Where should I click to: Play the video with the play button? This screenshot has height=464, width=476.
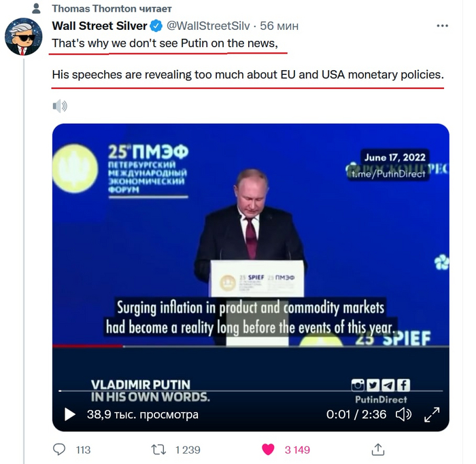coord(69,414)
